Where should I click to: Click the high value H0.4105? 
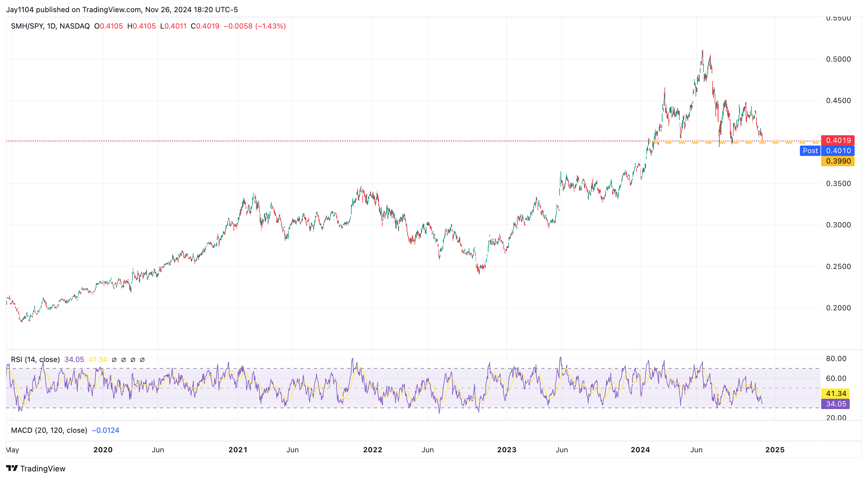coord(141,26)
